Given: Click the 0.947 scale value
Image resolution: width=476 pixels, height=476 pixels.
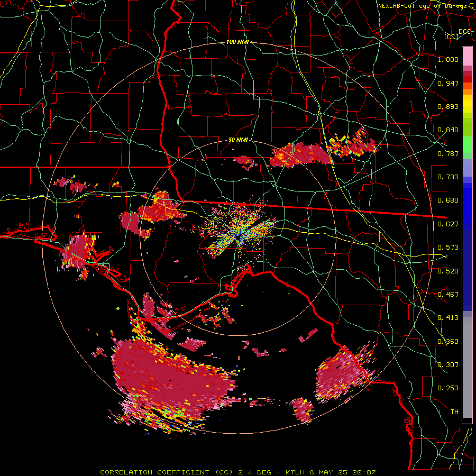Looking at the screenshot, I should pos(448,83).
